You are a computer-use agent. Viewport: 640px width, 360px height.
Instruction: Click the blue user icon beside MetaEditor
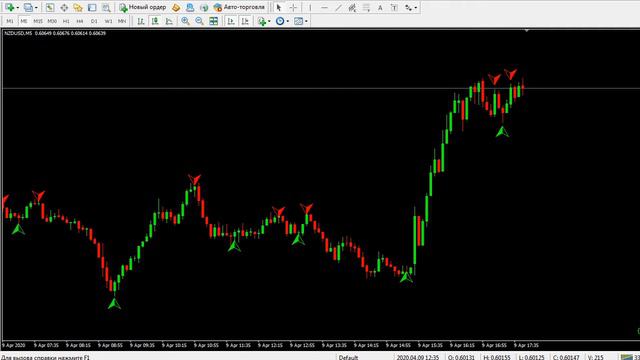tap(190, 7)
